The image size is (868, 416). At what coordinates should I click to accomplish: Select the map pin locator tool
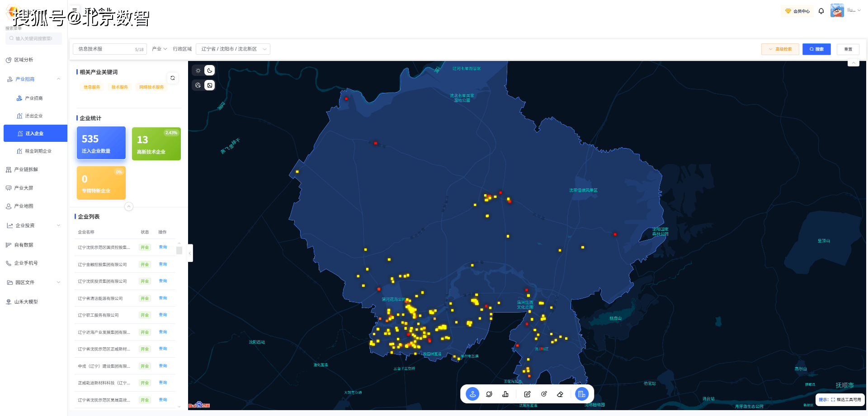[472, 394]
